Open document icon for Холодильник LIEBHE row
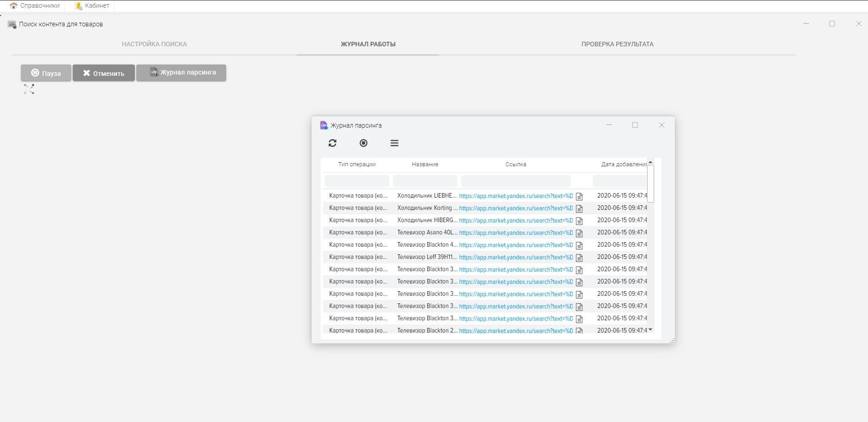 [x=579, y=196]
